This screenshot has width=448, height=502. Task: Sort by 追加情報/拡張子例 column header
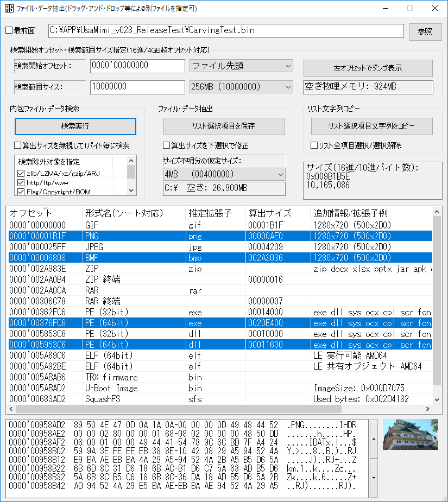tap(372, 213)
